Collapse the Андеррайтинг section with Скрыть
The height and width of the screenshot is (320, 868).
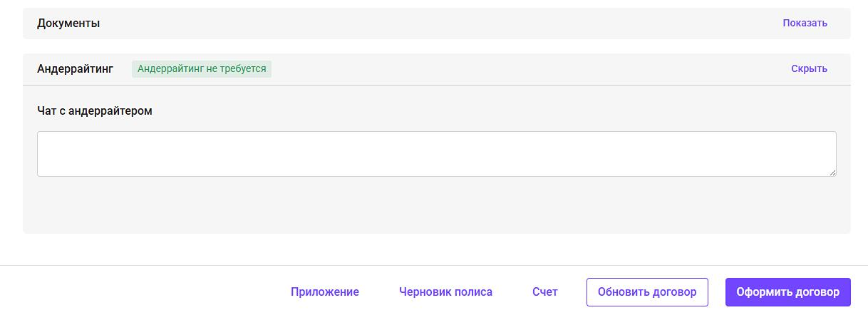[809, 68]
